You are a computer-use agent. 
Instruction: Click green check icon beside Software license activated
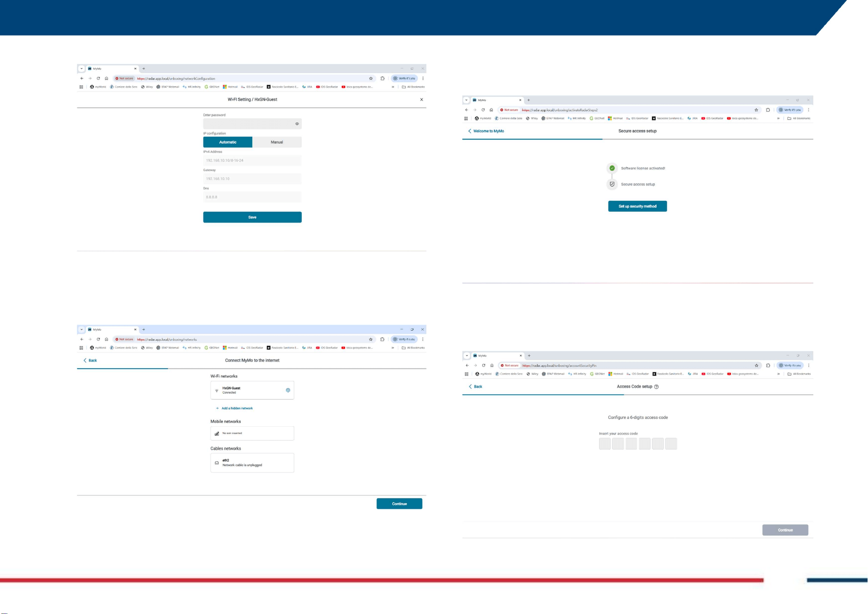pos(612,168)
